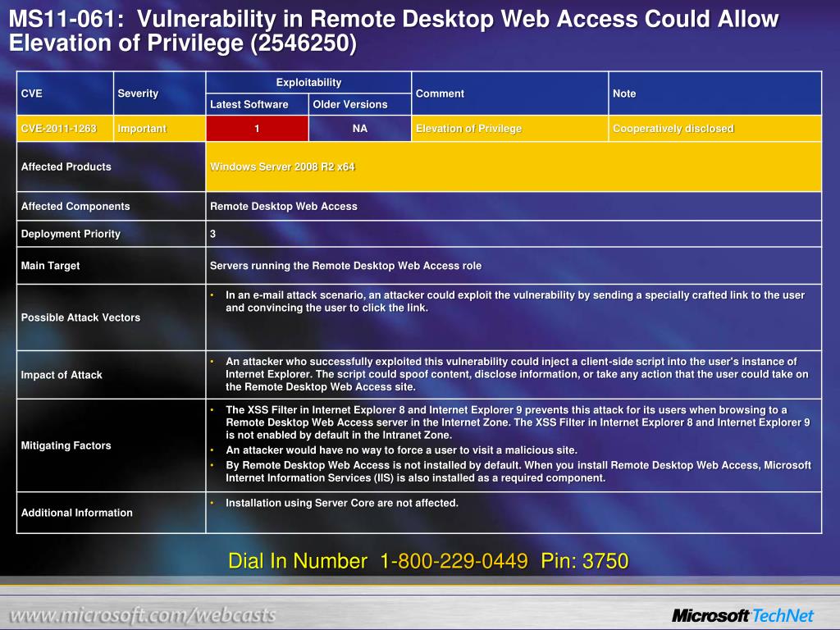Click the Exploitability header cell
Screen dimensions: 840x630
(308, 83)
